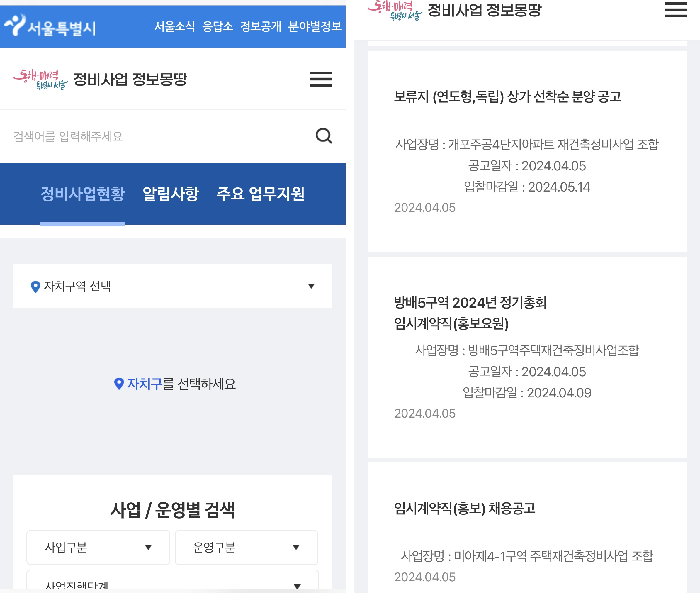700x593 pixels.
Task: Click the search magnifier icon
Action: (x=324, y=136)
